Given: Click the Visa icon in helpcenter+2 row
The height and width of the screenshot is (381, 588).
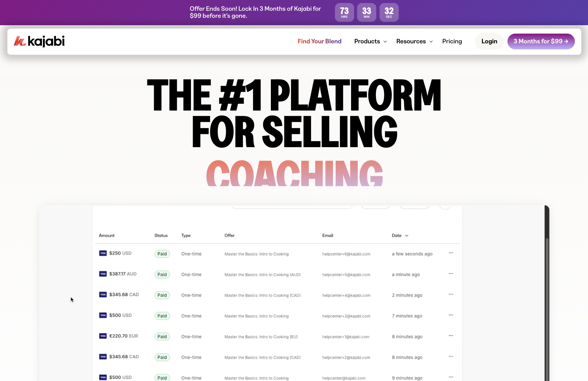Looking at the screenshot, I should coord(103,357).
